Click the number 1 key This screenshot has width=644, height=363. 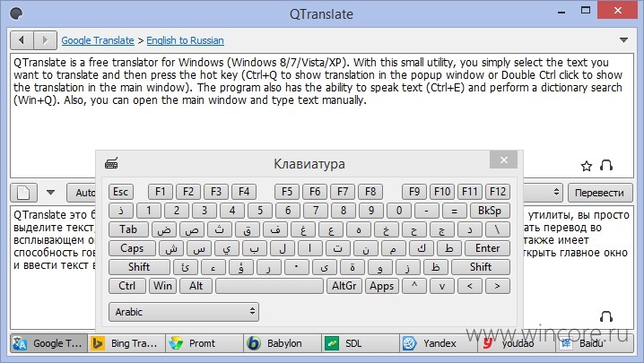click(149, 211)
